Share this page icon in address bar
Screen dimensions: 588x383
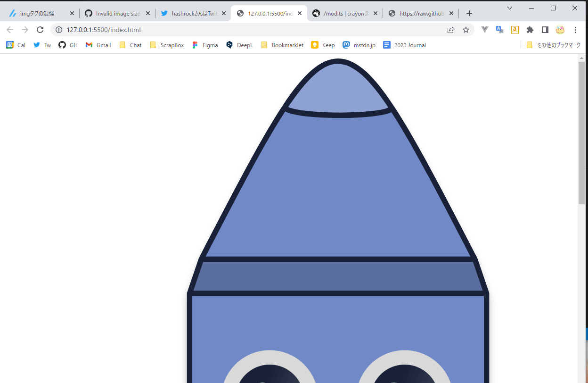coord(451,30)
